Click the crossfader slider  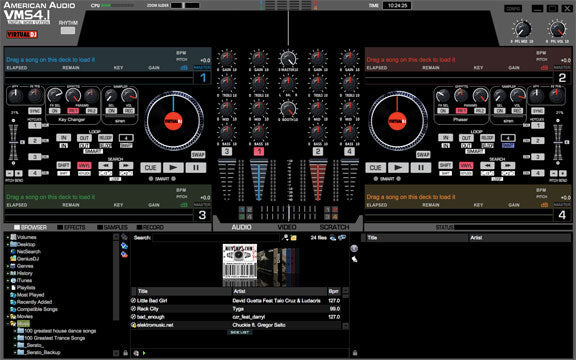(x=289, y=213)
